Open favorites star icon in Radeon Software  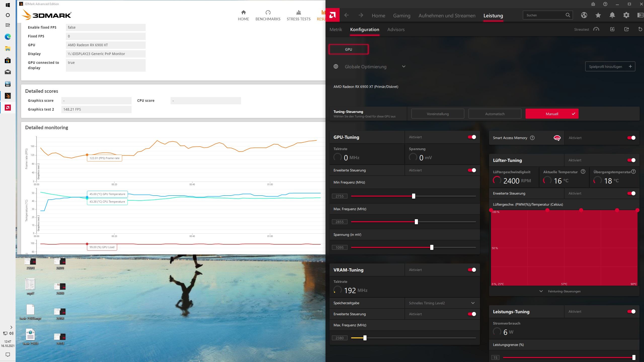(598, 15)
